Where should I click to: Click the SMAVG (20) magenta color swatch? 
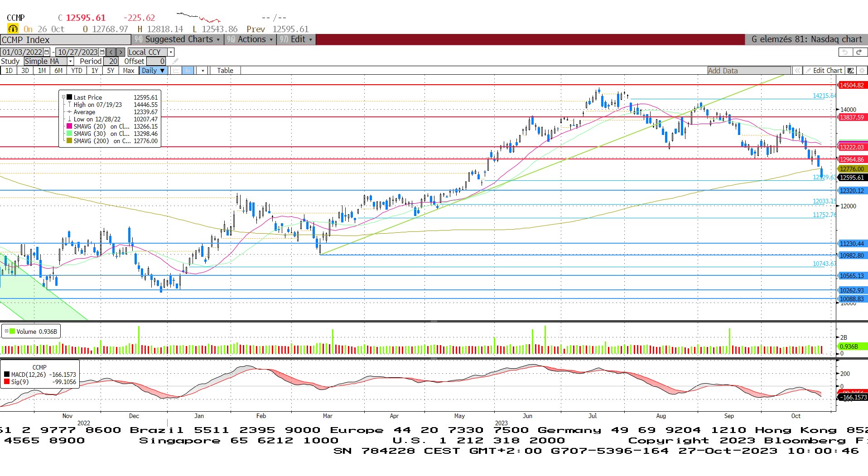tap(69, 126)
